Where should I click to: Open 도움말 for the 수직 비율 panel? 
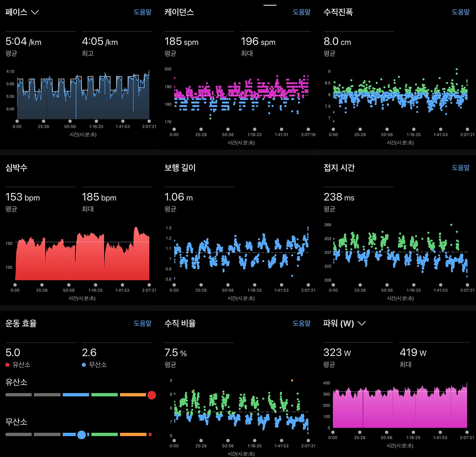coord(301,323)
